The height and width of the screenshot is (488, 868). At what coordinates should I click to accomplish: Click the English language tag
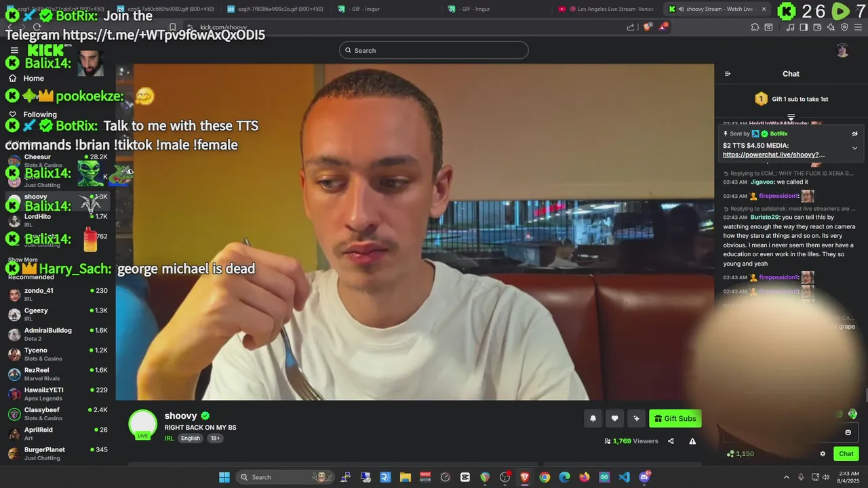(x=191, y=438)
